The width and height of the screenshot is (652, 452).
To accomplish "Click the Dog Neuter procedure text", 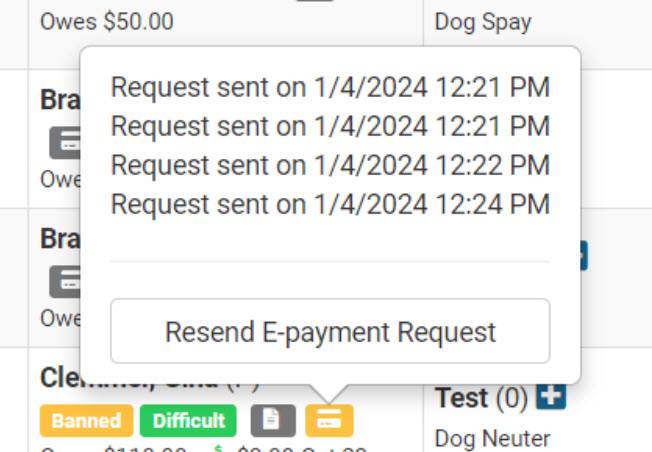I will (493, 438).
